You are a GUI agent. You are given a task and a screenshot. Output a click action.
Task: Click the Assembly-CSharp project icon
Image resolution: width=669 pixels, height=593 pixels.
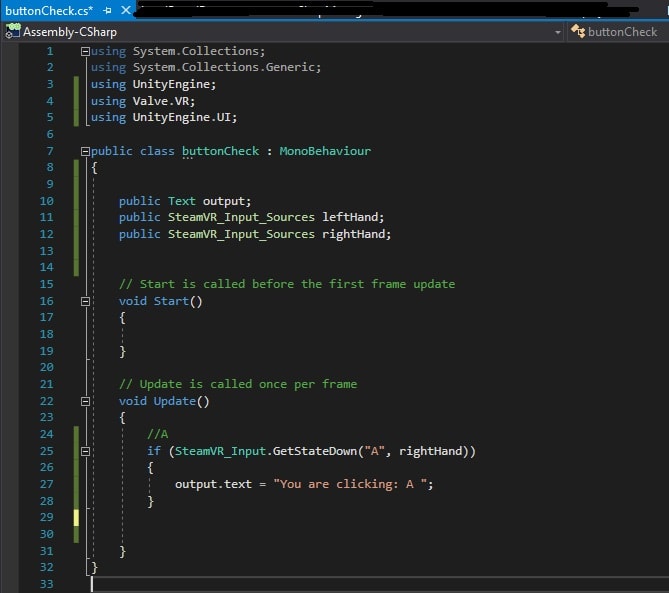[12, 32]
